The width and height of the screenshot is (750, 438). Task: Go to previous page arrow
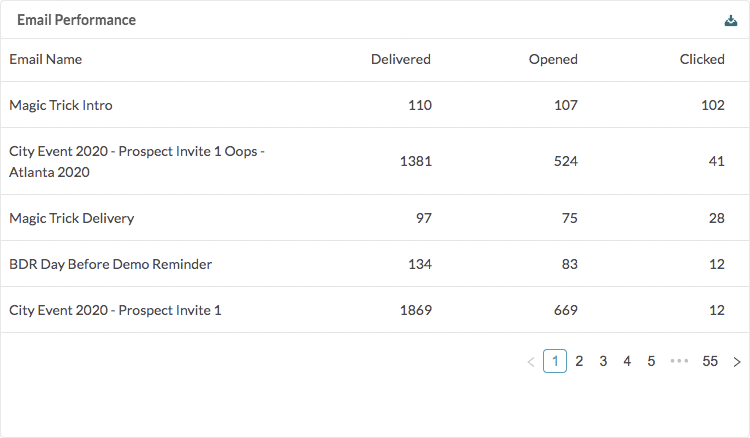coord(530,362)
